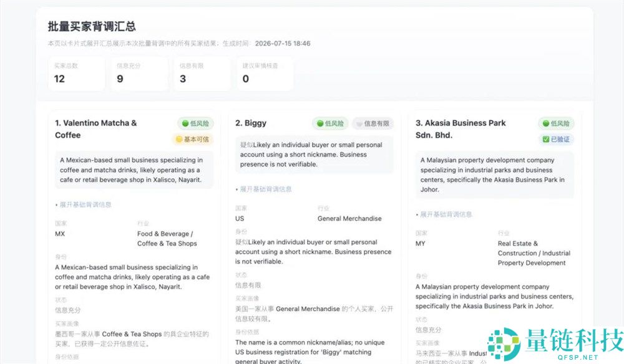Click status 信息有限 in Biggy card details
This screenshot has height=364, width=624.
coord(248,285)
